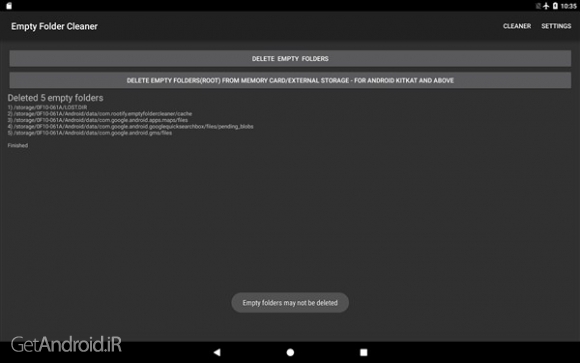
Task: Tap the airplane mode status icon
Action: 546,6
